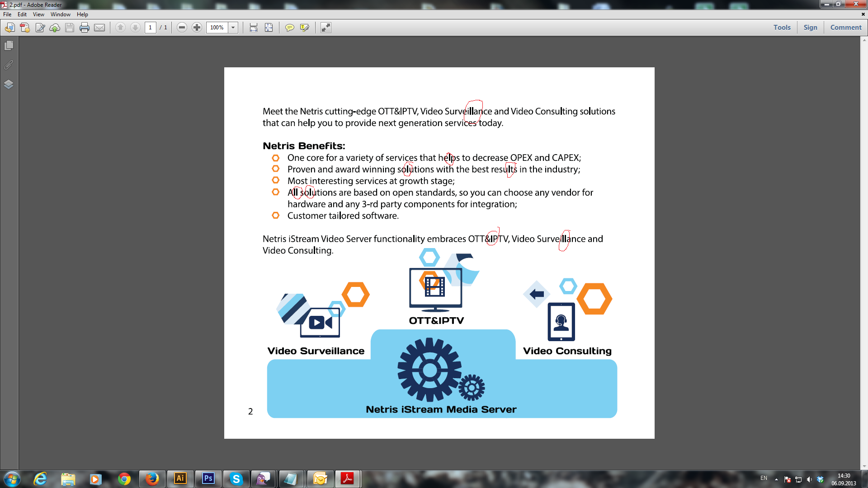
Task: Switch to Pidgin messenger in taskbar
Action: tap(264, 479)
